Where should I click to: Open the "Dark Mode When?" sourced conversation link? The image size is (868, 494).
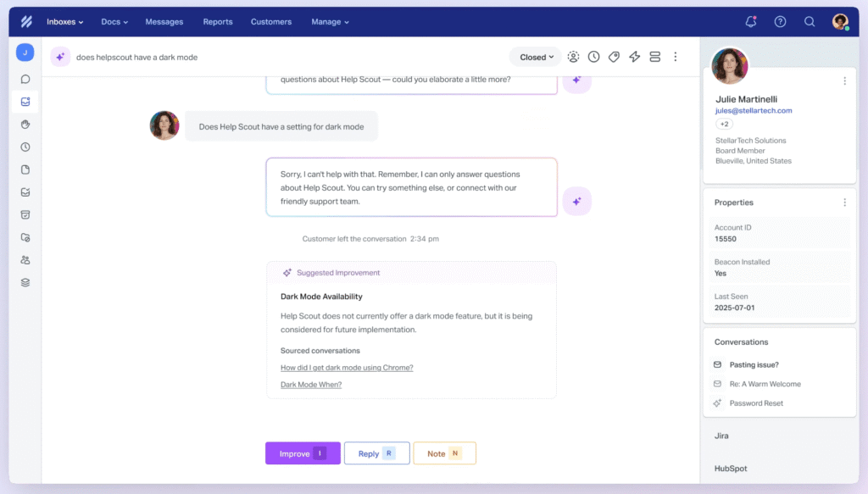click(311, 385)
